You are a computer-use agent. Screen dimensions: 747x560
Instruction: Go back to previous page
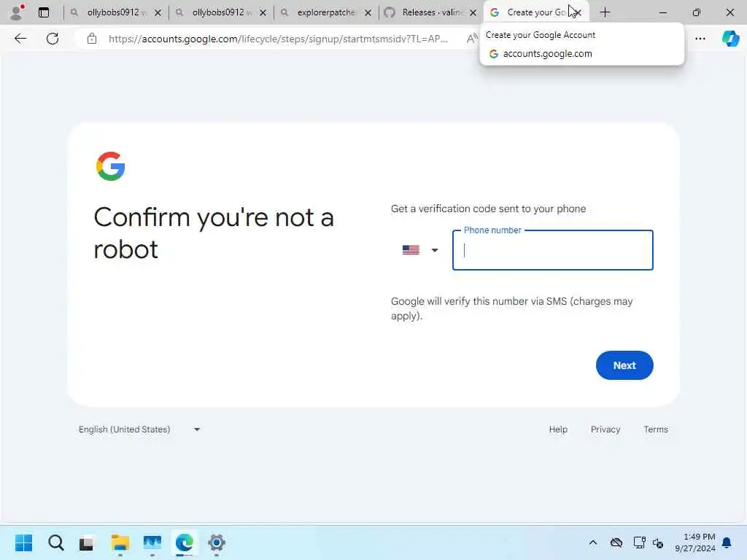tap(20, 39)
